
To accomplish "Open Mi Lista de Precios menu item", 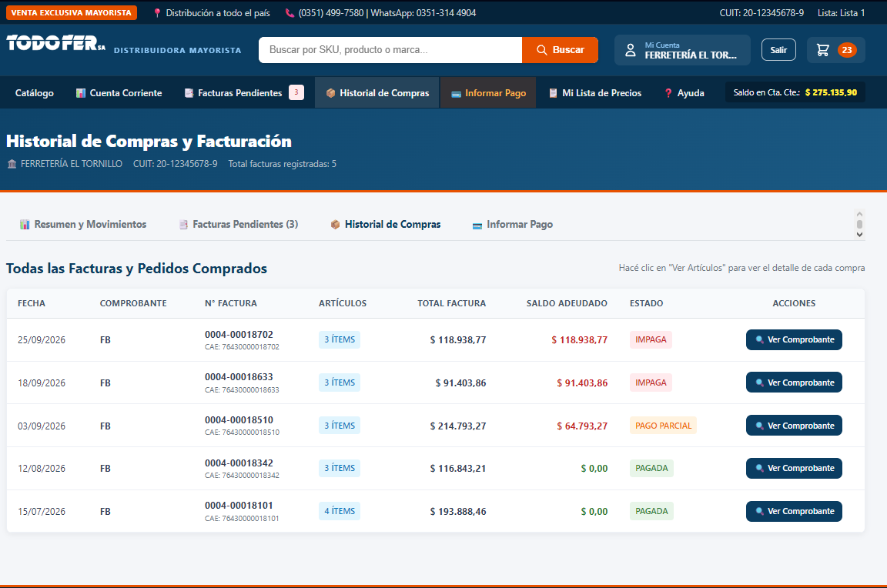I will point(596,92).
